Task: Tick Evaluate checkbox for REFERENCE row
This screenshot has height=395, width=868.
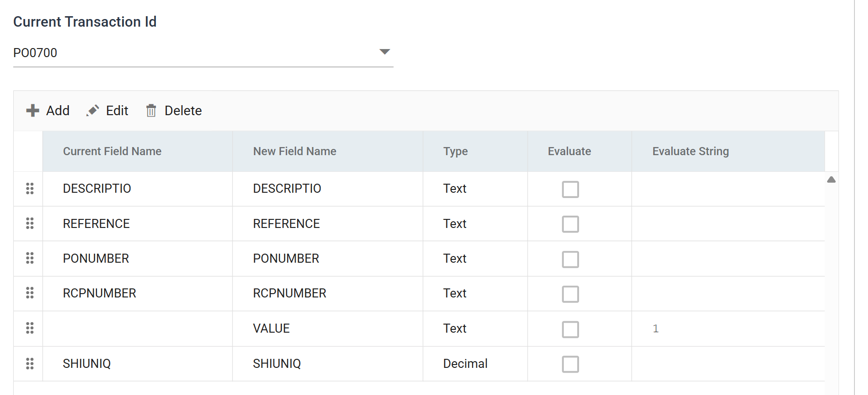Action: 570,224
